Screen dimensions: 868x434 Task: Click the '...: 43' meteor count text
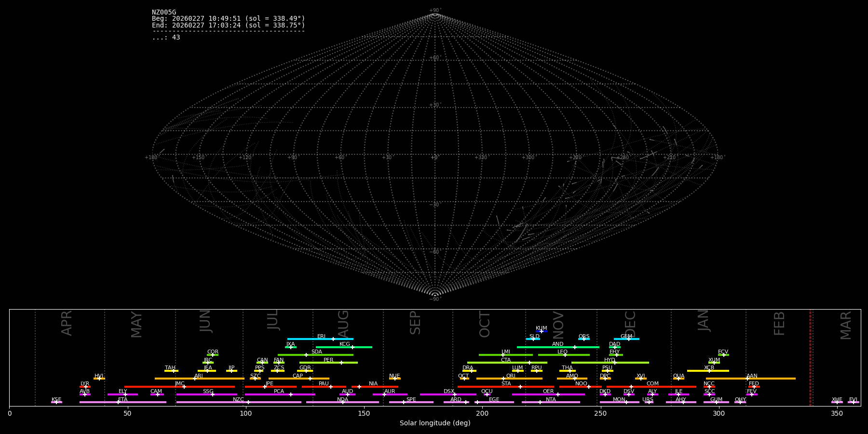tap(166, 38)
